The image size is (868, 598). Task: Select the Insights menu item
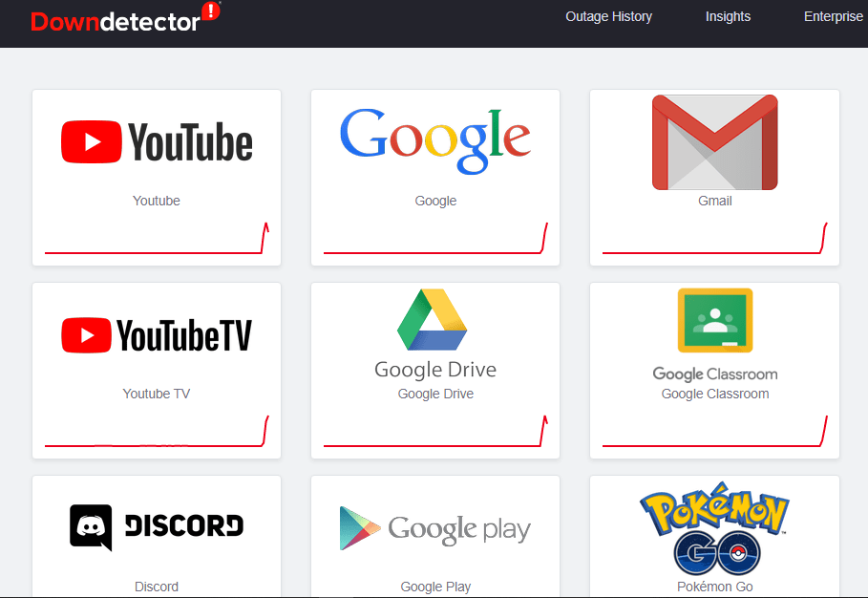[x=728, y=16]
